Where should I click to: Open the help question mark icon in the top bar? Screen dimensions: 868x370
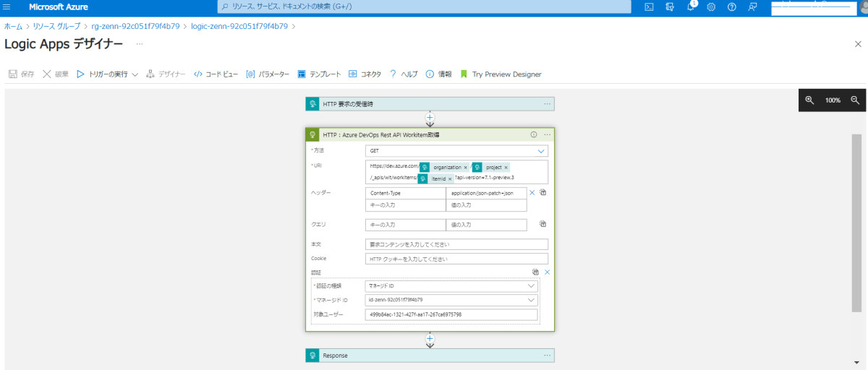pos(732,7)
